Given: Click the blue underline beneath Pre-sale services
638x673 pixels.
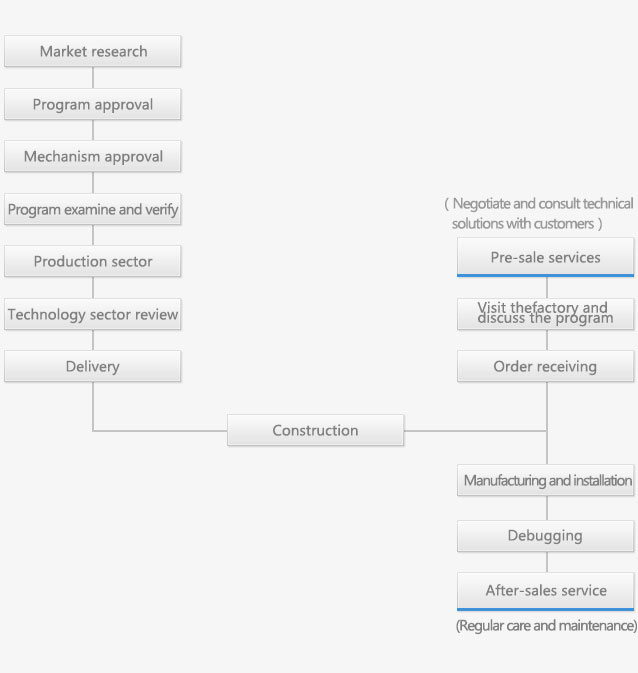Looking at the screenshot, I should [x=546, y=276].
